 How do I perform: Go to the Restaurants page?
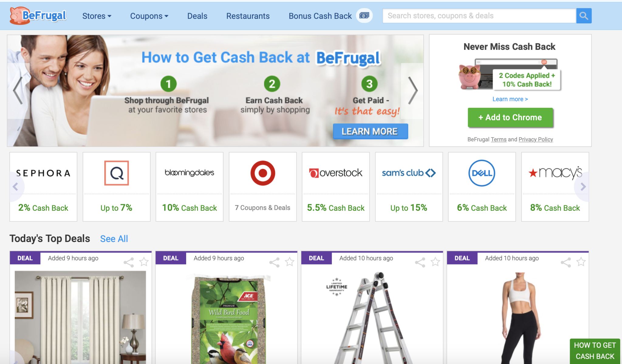coord(248,16)
